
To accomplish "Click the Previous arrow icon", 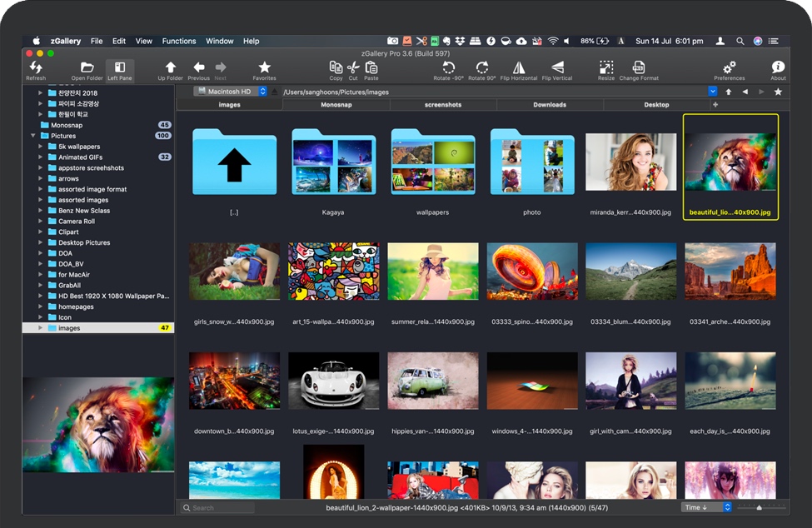I will pos(198,67).
